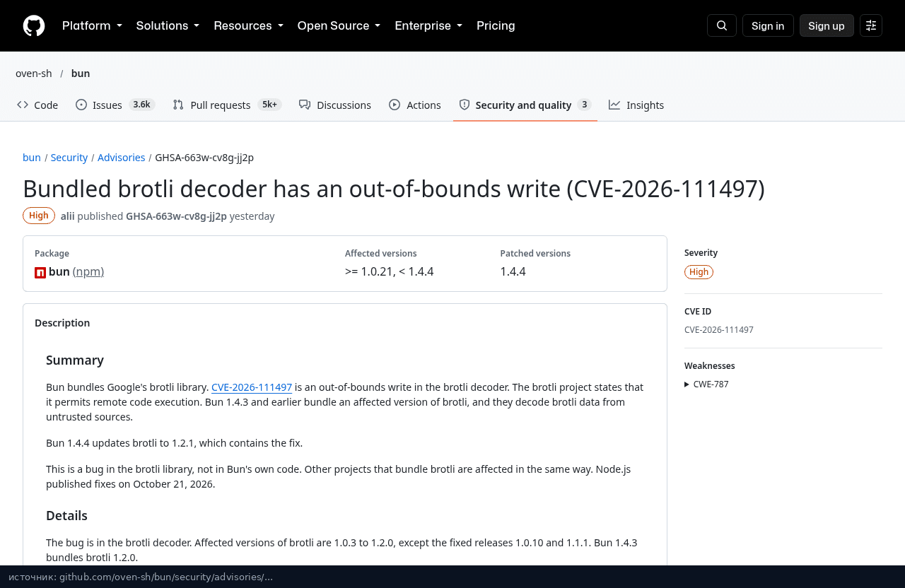Click the Code tab icon
905x588 pixels.
click(x=23, y=105)
